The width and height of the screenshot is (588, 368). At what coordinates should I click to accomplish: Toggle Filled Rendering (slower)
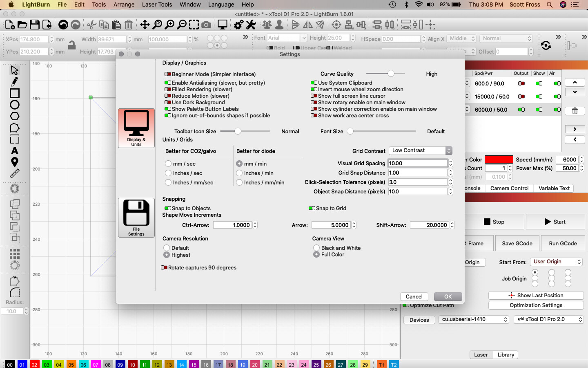198,89
